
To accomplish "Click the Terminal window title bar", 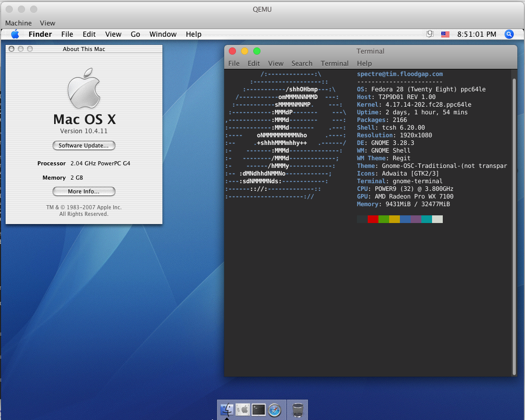I will (x=370, y=51).
